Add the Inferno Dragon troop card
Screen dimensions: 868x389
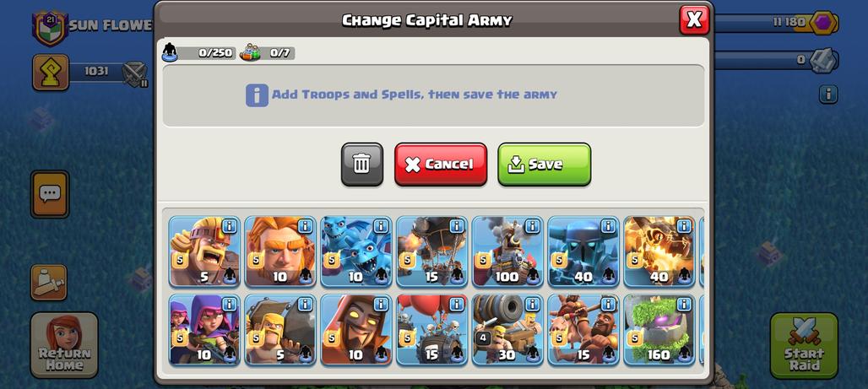click(x=659, y=251)
